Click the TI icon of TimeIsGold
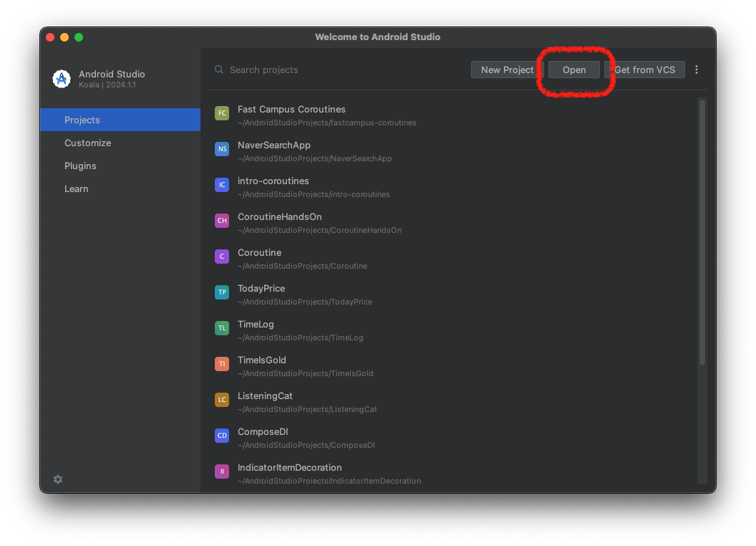This screenshot has height=546, width=756. pos(222,364)
